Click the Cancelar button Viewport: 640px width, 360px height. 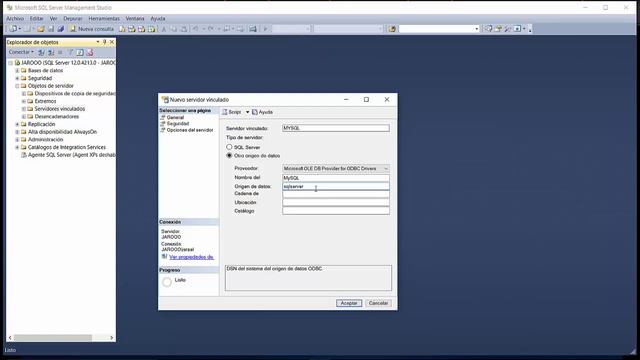pos(378,303)
